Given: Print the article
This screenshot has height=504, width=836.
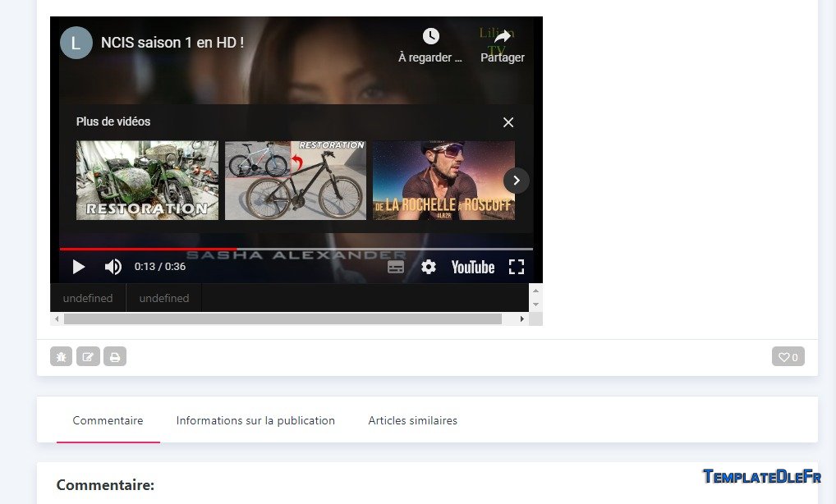Looking at the screenshot, I should click(x=115, y=357).
